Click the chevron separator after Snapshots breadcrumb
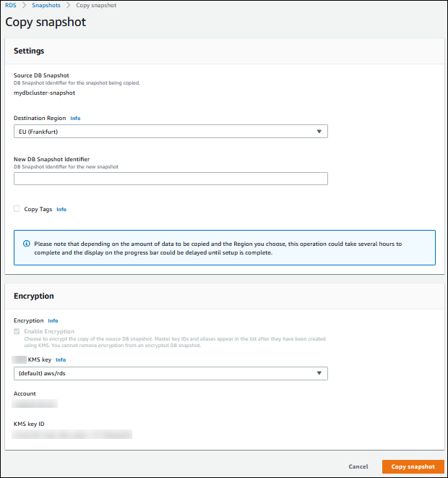Image resolution: width=448 pixels, height=478 pixels. tap(69, 5)
